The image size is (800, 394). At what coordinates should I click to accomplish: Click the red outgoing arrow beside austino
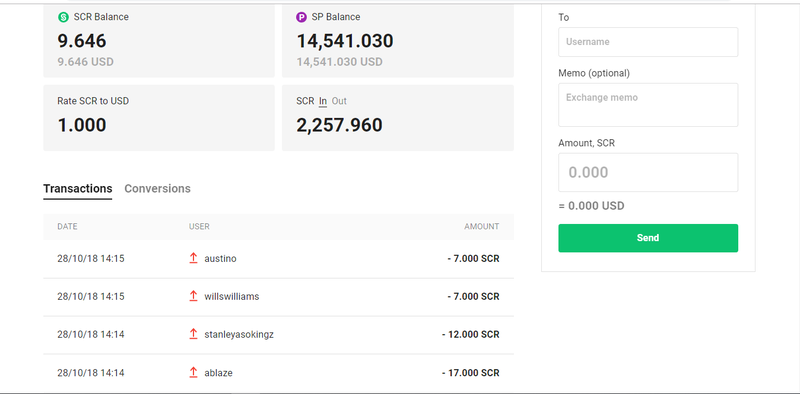(193, 258)
